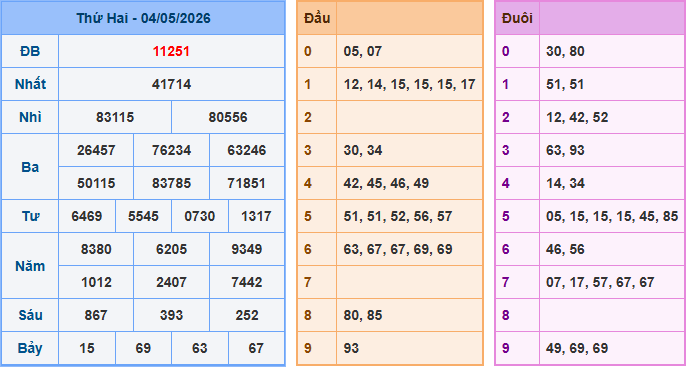Click Đuôi values 49, 69, 69
Image resolution: width=688 pixels, height=368 pixels.
click(x=577, y=348)
